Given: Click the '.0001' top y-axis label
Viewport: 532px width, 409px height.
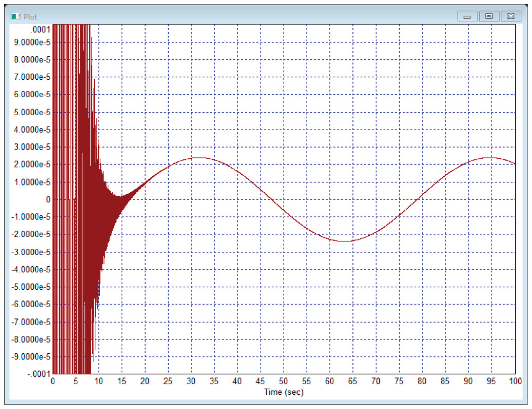Looking at the screenshot, I should (40, 30).
